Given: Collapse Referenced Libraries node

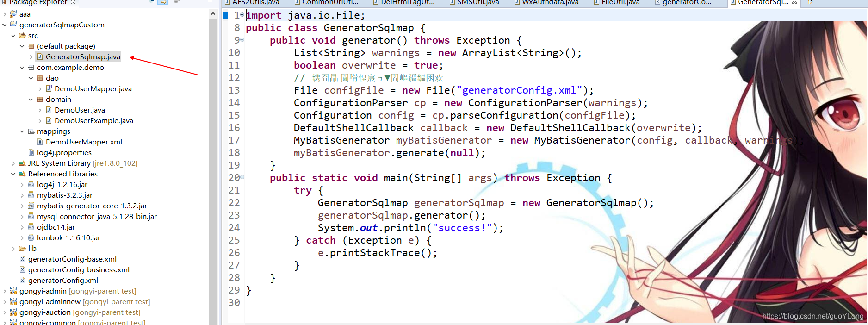Looking at the screenshot, I should pos(13,174).
